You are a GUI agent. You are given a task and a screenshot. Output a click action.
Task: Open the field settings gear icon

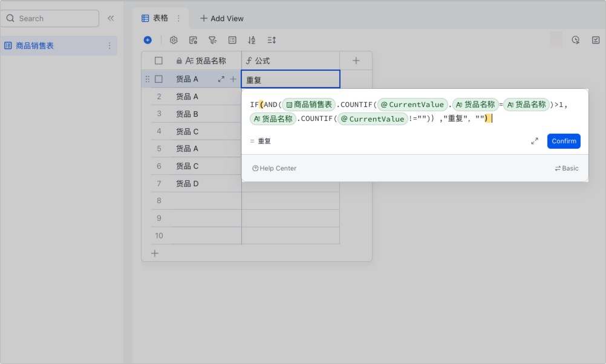click(174, 40)
